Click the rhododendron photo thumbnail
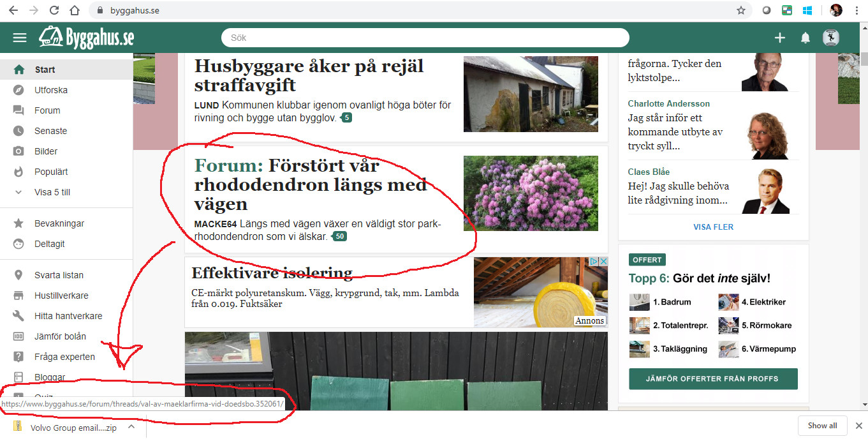The image size is (868, 441). click(531, 193)
